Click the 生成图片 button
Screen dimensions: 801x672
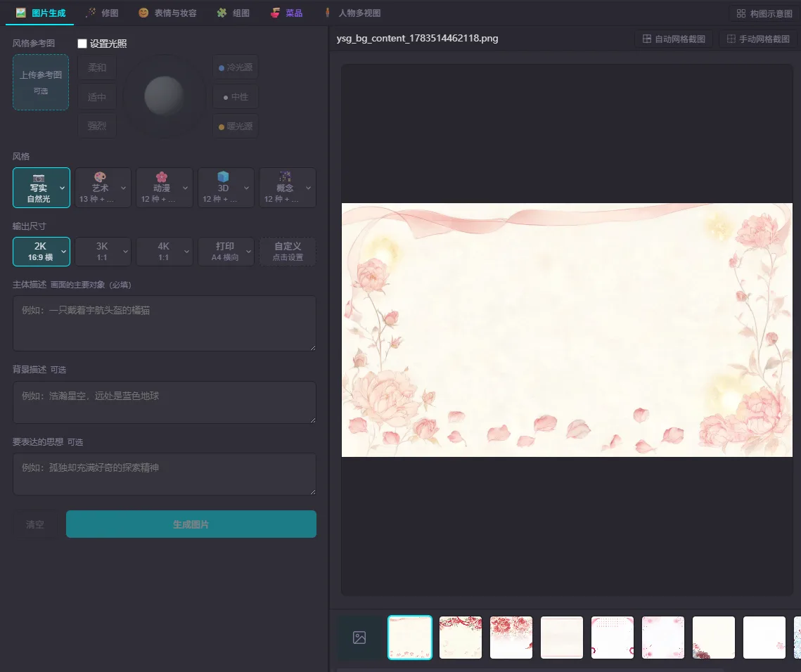point(191,524)
